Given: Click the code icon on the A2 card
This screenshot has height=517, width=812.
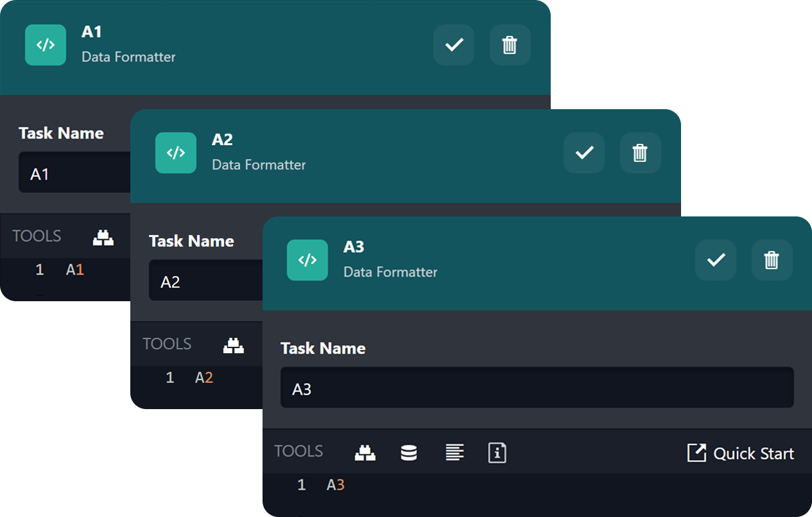Looking at the screenshot, I should coord(176,153).
